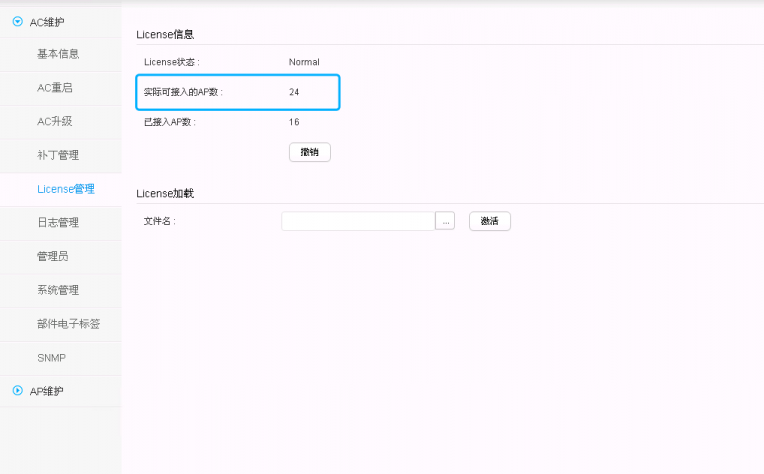Screen dimensions: 764x474
Task: Go to AC重启 menu item
Action: [55, 88]
